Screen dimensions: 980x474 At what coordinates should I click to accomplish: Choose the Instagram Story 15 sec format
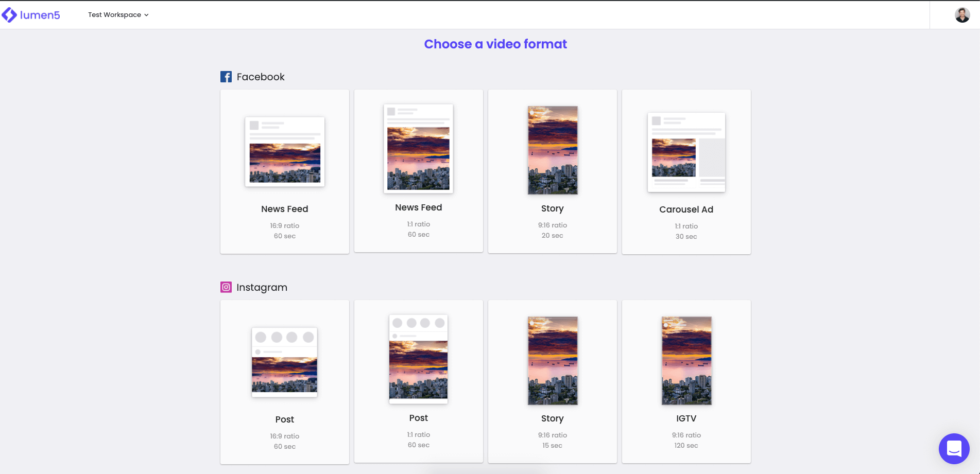553,382
